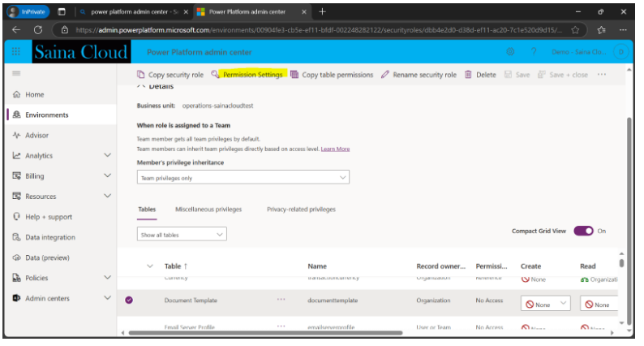
Task: Expand the Admin centers sidebar section
Action: [107, 298]
